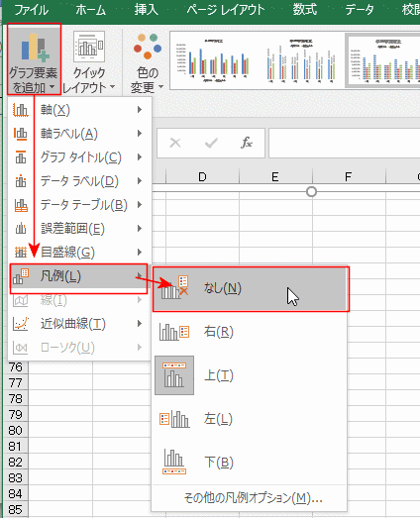Screen dimensions: 420x518
Task: Select legend position 上(T)
Action: click(250, 375)
